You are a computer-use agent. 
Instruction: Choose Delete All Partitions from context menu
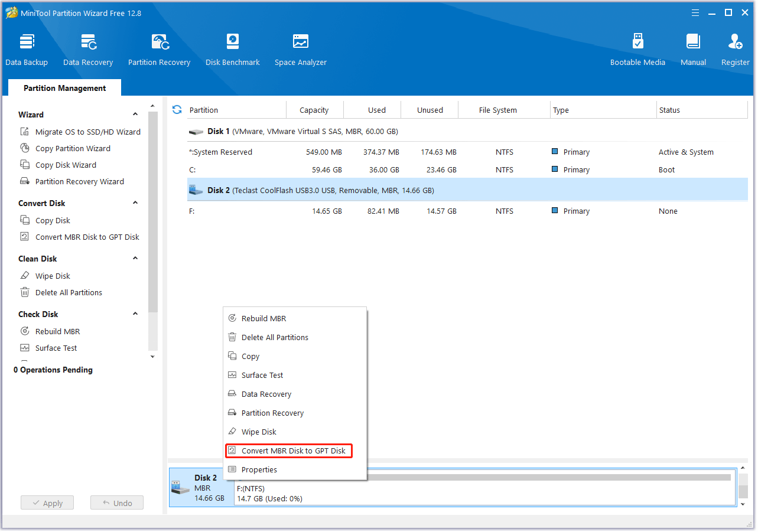(295, 337)
